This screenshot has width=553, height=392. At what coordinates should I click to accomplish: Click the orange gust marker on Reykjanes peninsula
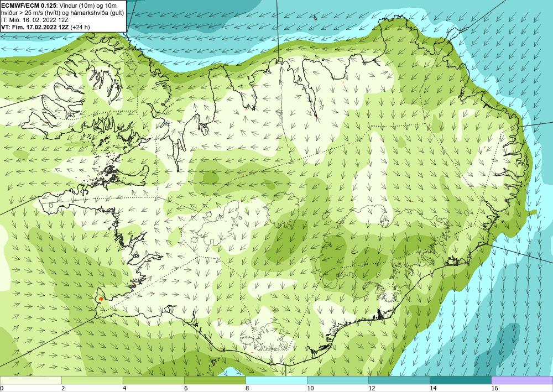(101, 299)
